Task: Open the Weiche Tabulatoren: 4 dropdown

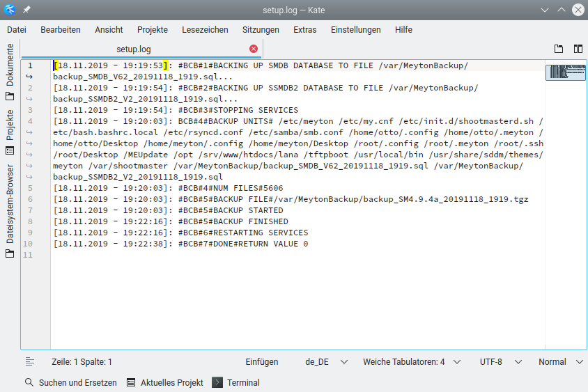Action: (x=411, y=361)
